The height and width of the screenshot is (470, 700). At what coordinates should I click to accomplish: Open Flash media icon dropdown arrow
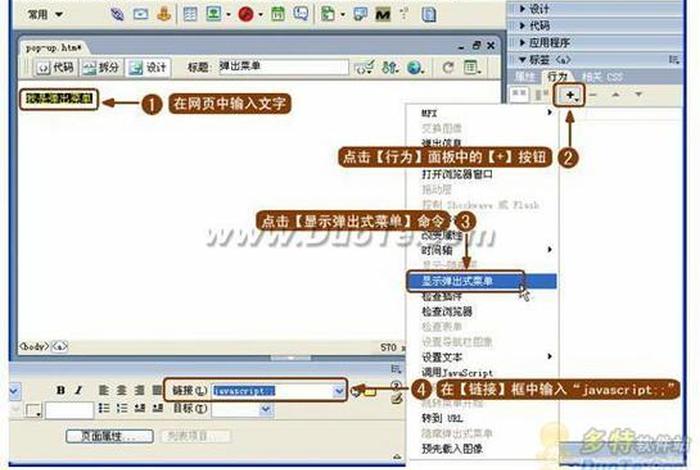coord(261,15)
